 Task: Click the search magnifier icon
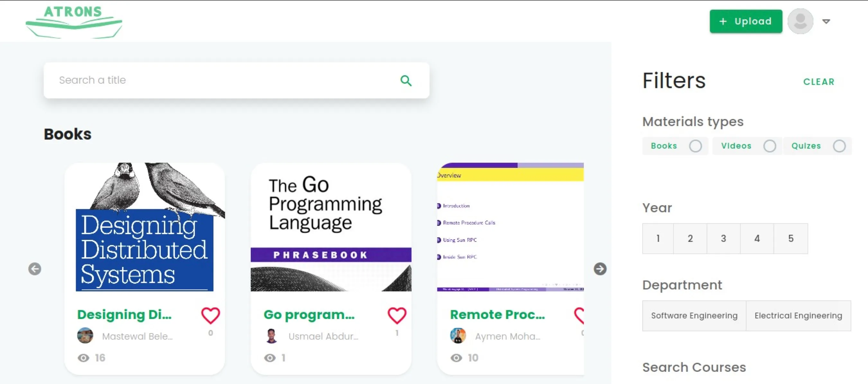[406, 81]
